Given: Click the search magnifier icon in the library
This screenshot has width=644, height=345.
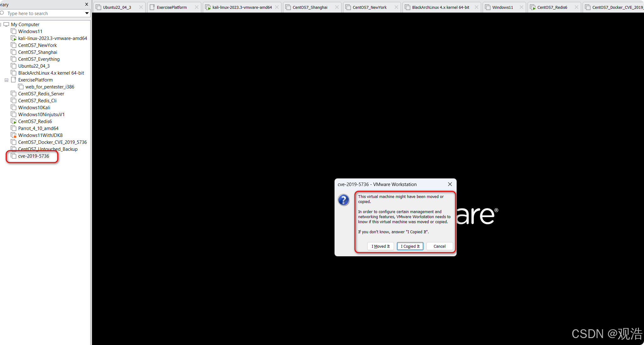Looking at the screenshot, I should click(x=2, y=13).
